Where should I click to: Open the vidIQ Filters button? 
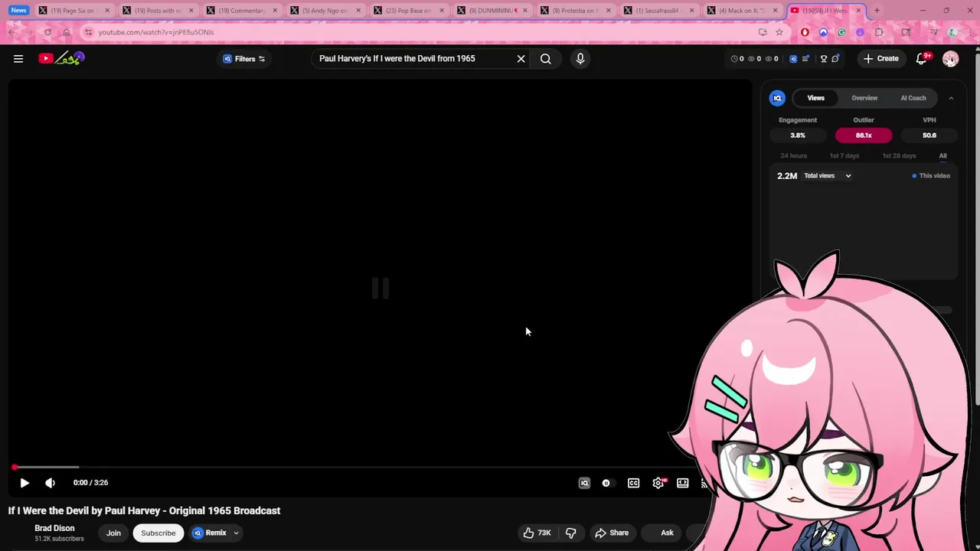244,59
